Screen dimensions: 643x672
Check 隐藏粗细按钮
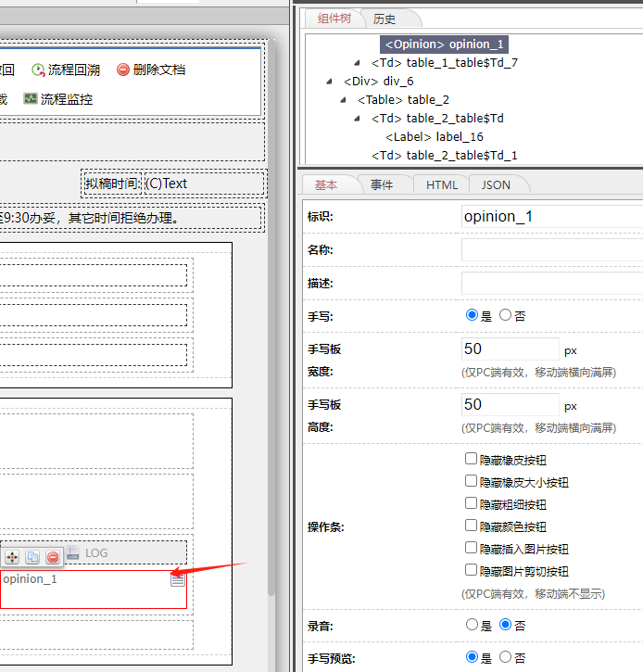(x=471, y=503)
